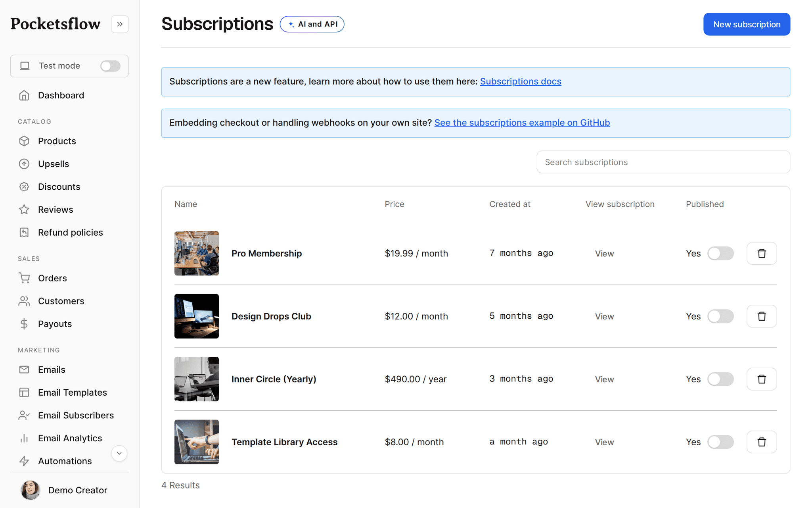Viewport: 812px width, 508px height.
Task: Click the Products box icon
Action: 24,141
